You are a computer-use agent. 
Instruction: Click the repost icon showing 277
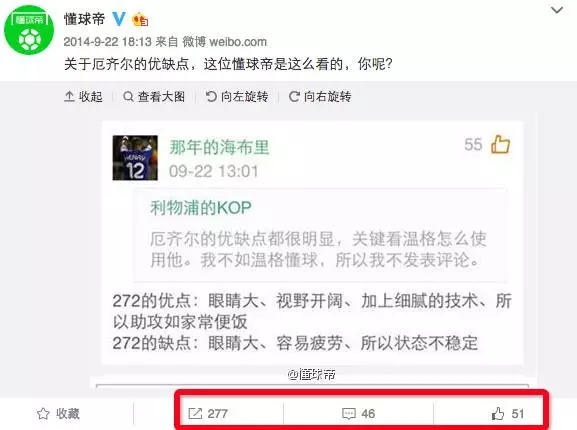[x=208, y=414]
